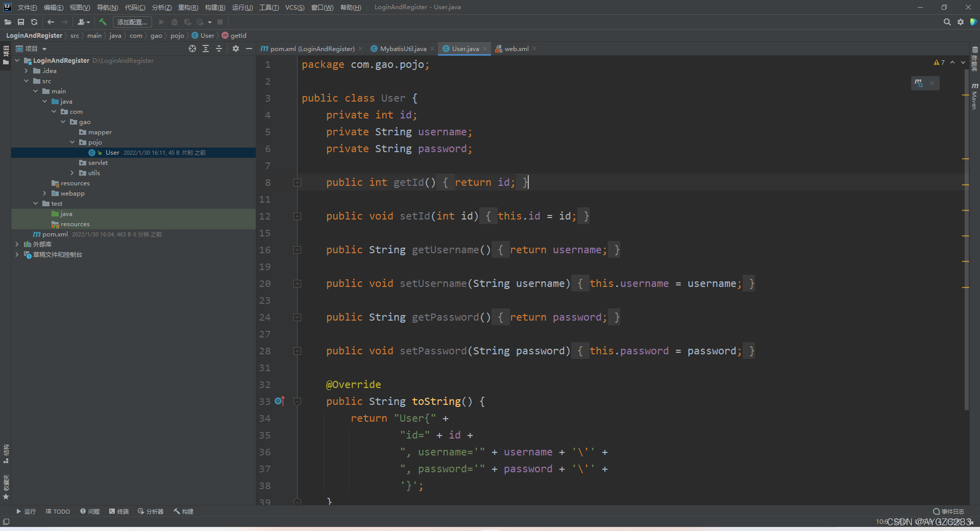Open the 问题 (Problems) tool window

click(x=90, y=511)
